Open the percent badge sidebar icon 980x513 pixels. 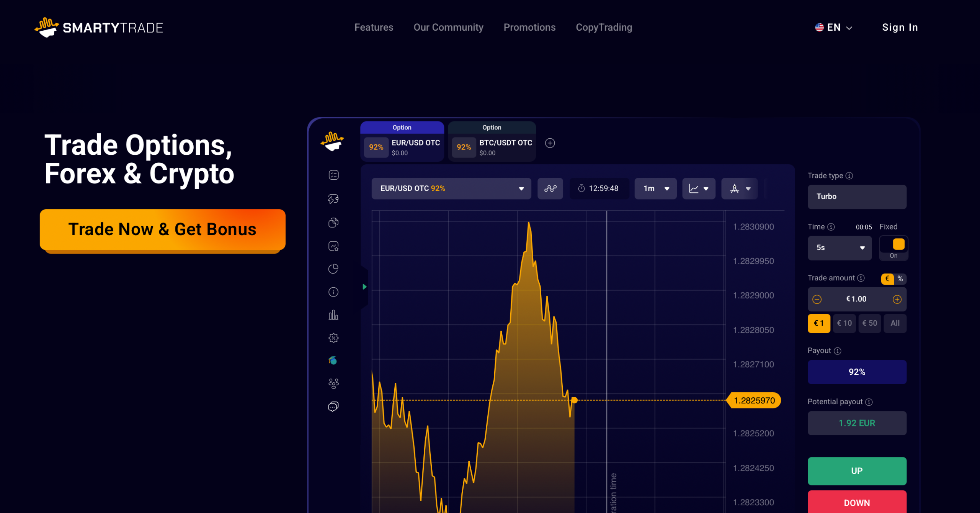tap(333, 338)
